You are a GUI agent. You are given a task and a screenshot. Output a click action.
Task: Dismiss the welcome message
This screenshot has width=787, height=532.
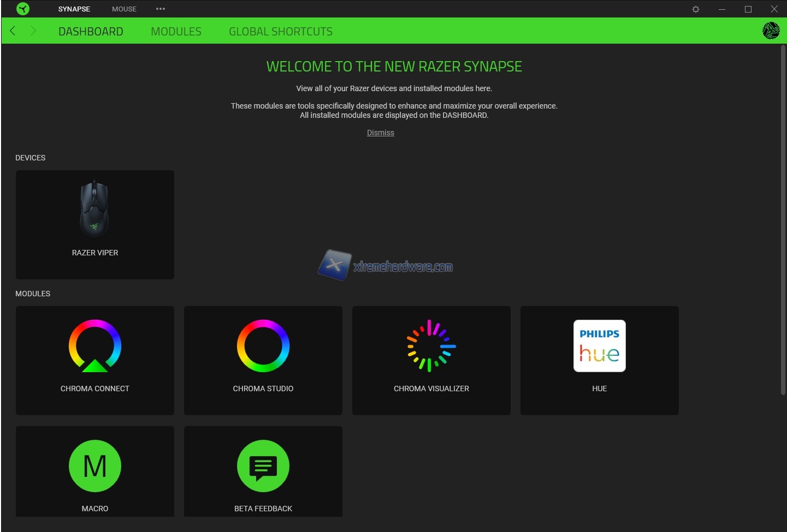tap(380, 133)
